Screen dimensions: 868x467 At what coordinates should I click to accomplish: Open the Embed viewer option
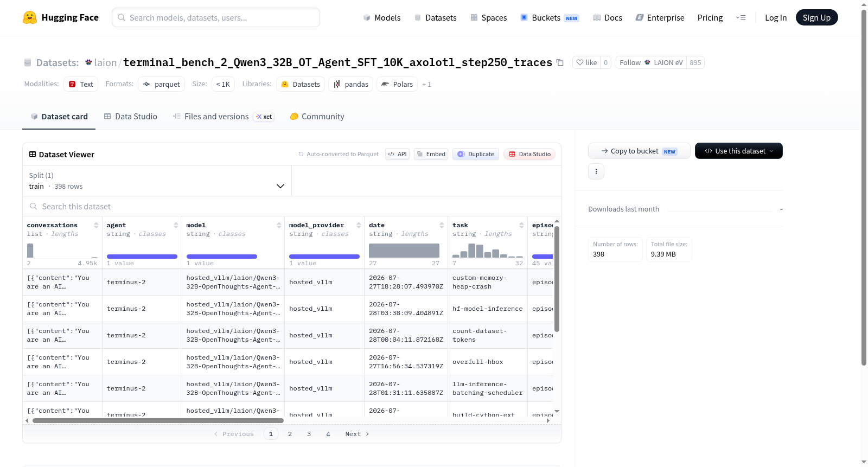coord(431,154)
